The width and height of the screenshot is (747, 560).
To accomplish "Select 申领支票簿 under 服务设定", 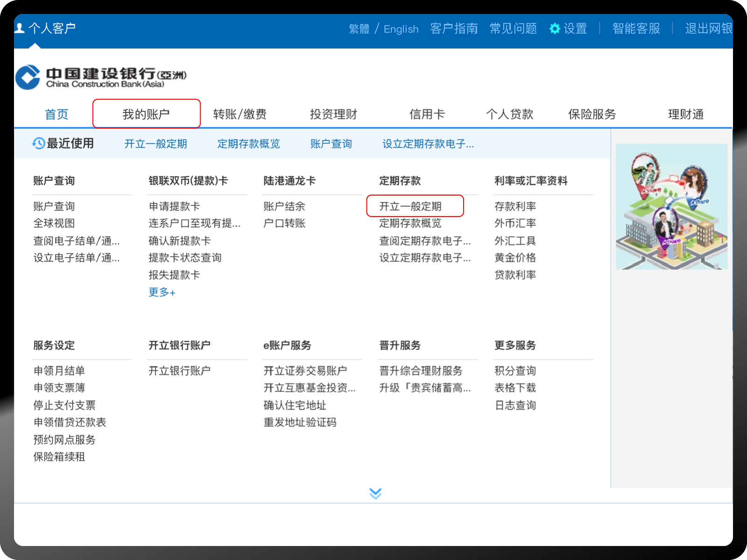I will pyautogui.click(x=59, y=388).
